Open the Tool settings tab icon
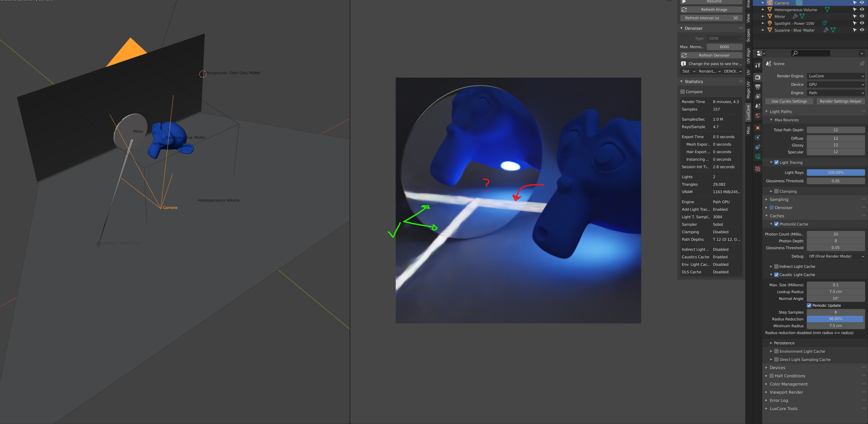The image size is (868, 424). pos(758,65)
